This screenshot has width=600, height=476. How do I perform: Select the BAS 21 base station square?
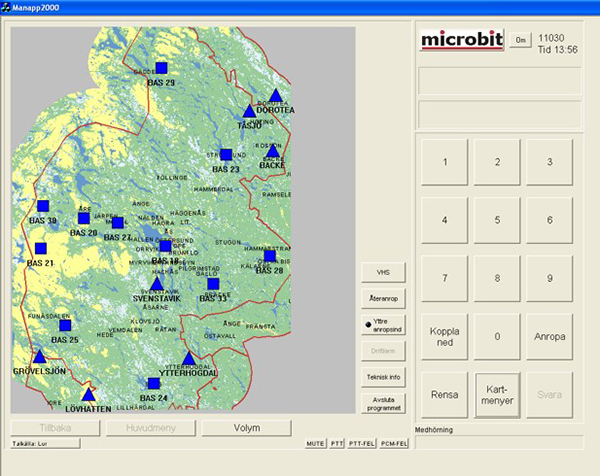pyautogui.click(x=41, y=249)
